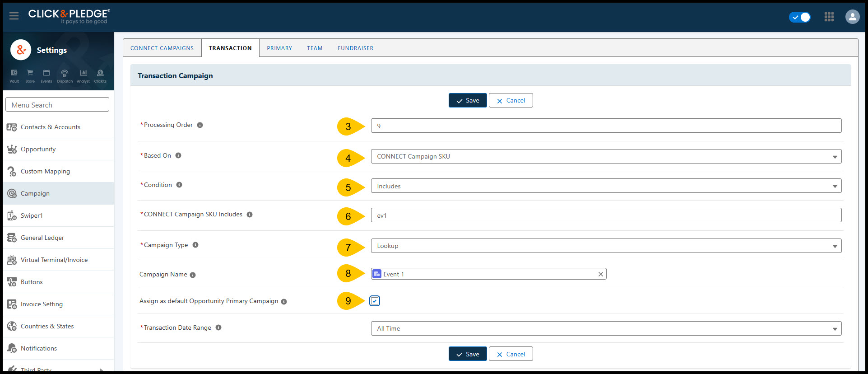Open the Condition dropdown

(x=606, y=186)
